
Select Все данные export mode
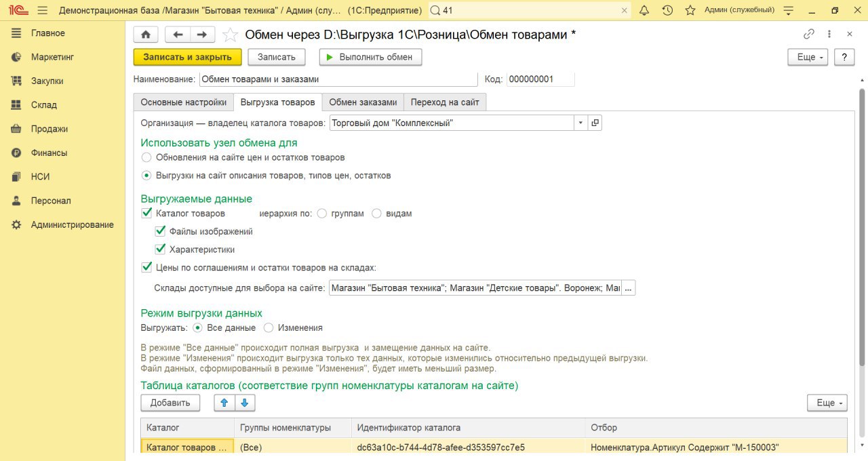[x=198, y=327]
